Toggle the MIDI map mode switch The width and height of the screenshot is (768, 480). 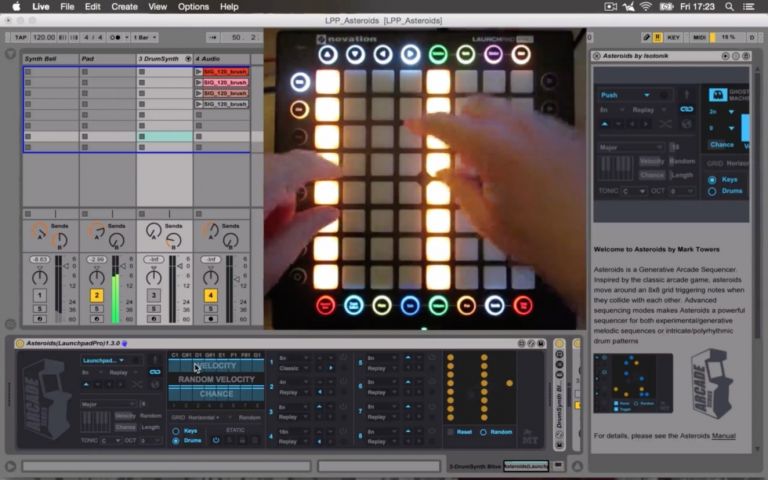pos(699,37)
